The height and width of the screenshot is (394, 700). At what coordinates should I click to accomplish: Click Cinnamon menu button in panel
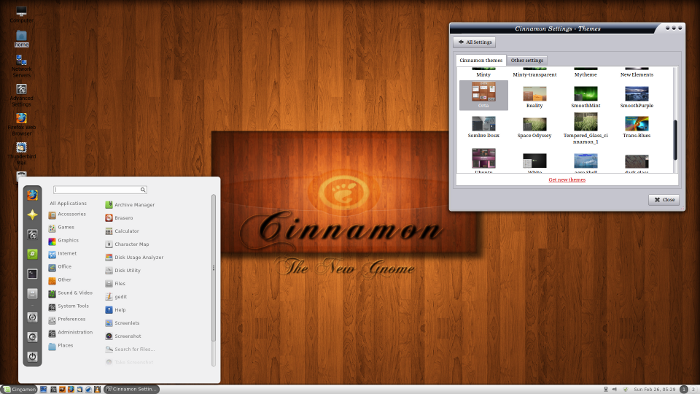coord(19,389)
